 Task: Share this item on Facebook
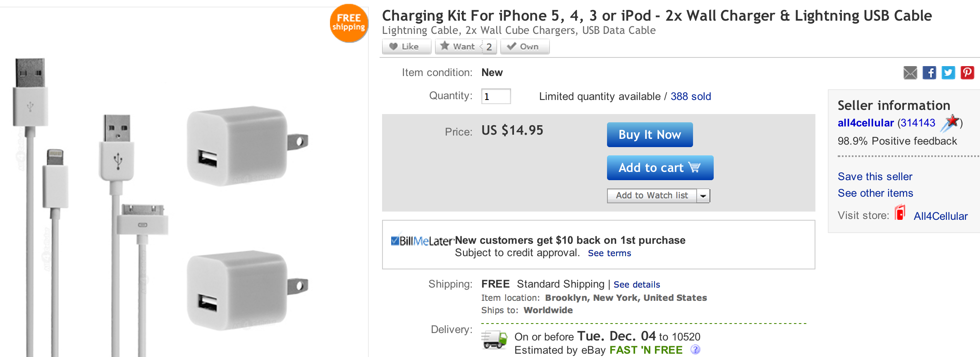point(929,73)
